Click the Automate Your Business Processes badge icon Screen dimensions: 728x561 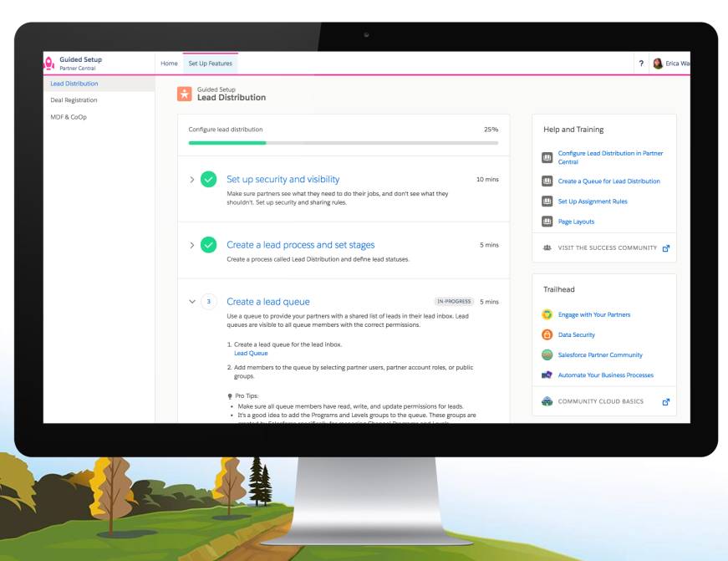point(547,375)
